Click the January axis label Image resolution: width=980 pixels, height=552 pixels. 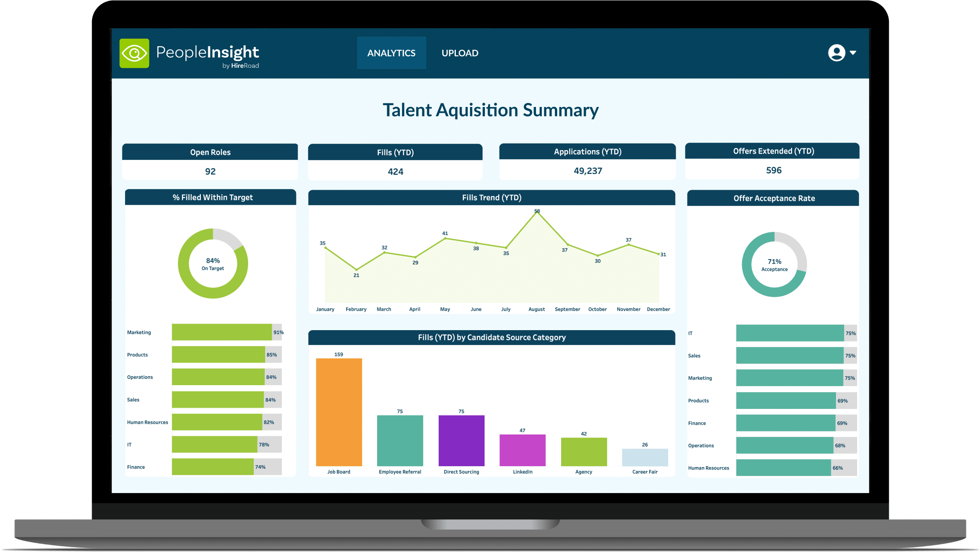[x=325, y=309]
